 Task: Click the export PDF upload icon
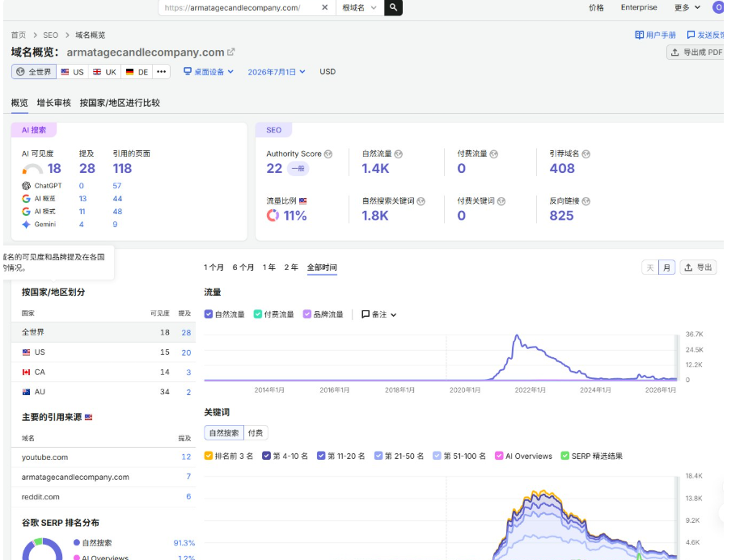click(x=674, y=53)
